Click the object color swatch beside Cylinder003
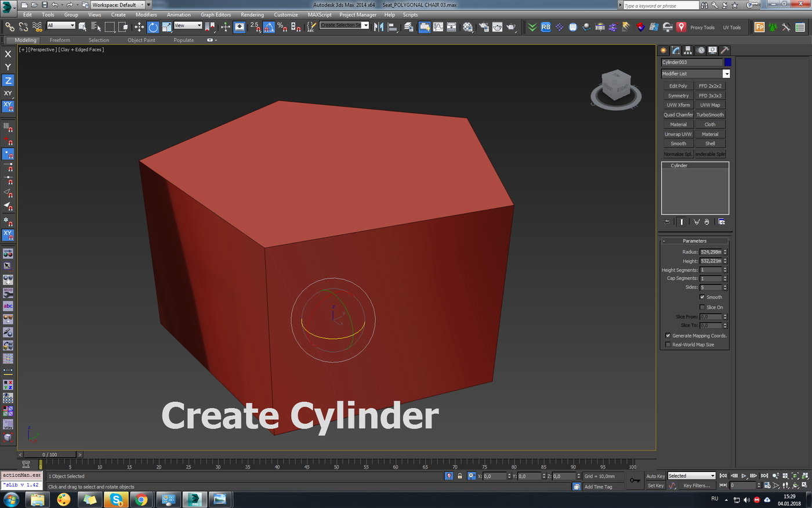The image size is (812, 508). point(728,62)
